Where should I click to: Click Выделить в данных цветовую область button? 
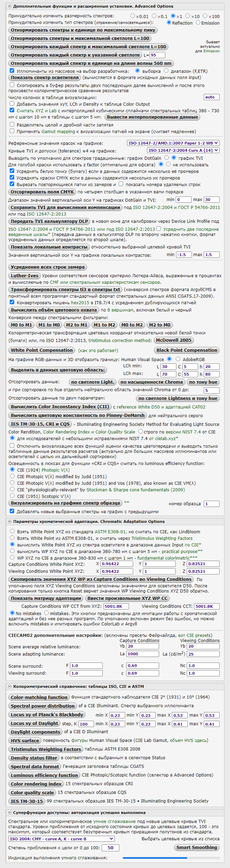[58, 370]
